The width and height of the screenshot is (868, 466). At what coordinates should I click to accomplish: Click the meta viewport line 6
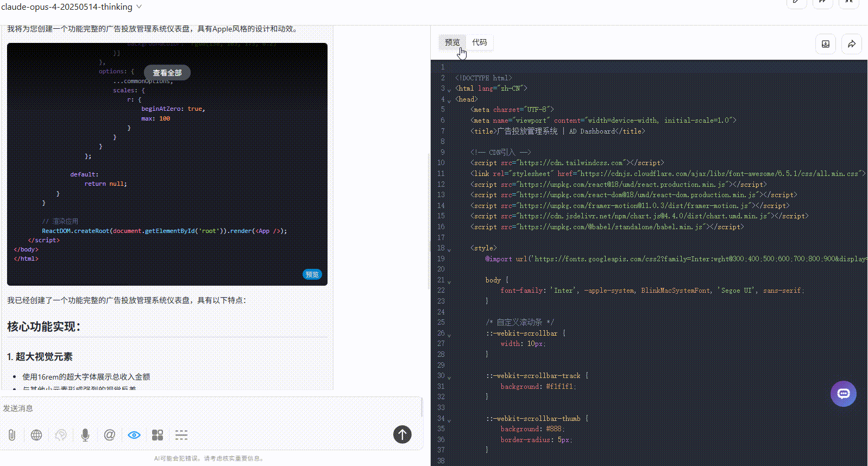click(x=603, y=121)
